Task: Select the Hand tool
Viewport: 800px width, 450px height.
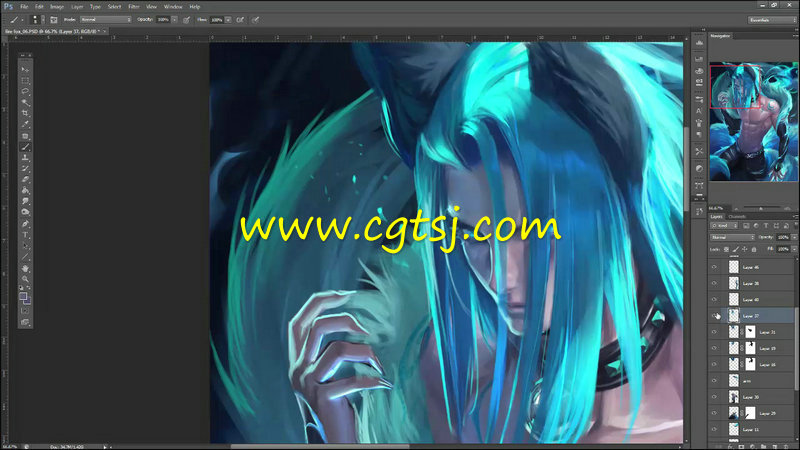Action: tap(25, 268)
